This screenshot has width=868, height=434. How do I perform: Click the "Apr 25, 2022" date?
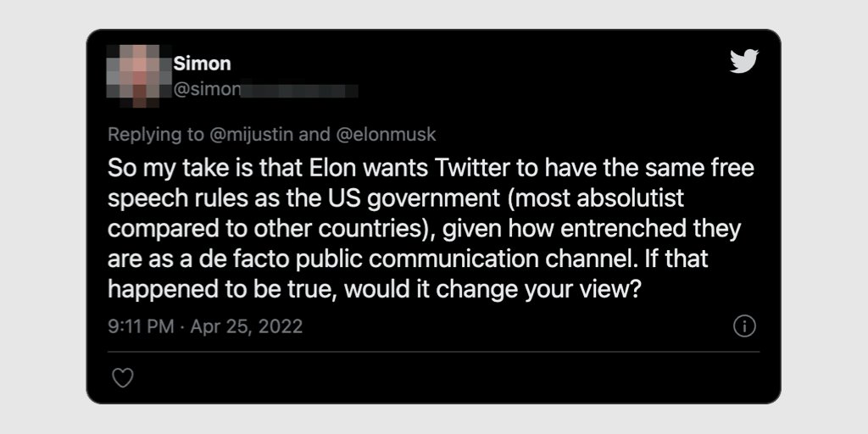pos(246,326)
